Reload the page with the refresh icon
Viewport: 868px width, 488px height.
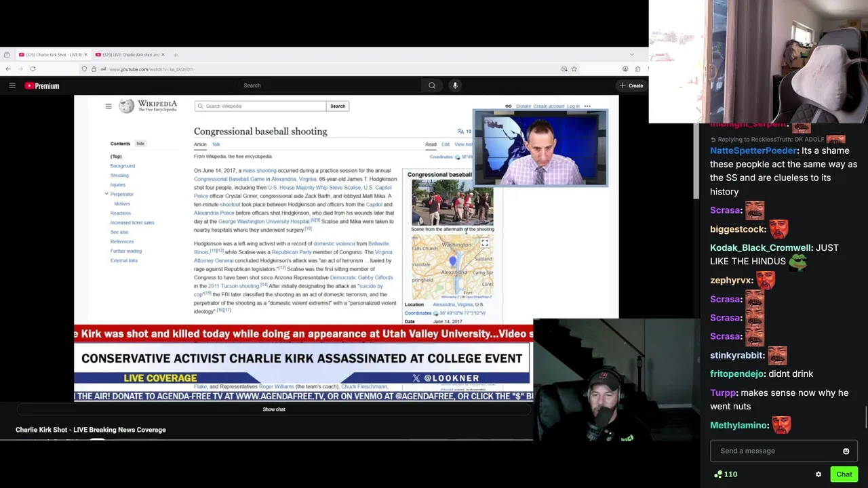[33, 68]
